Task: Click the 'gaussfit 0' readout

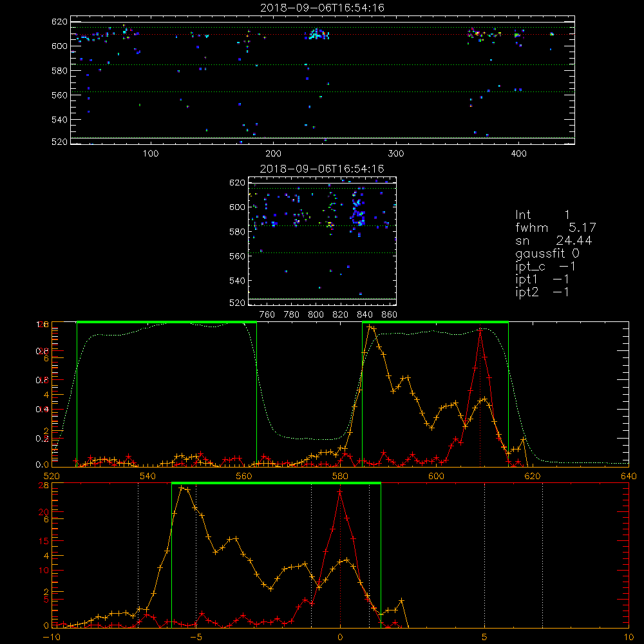Action: coord(547,253)
